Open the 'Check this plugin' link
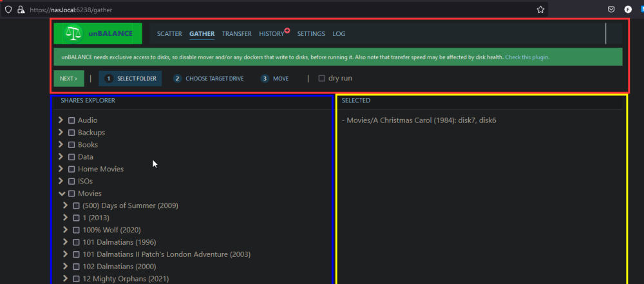 coord(527,57)
